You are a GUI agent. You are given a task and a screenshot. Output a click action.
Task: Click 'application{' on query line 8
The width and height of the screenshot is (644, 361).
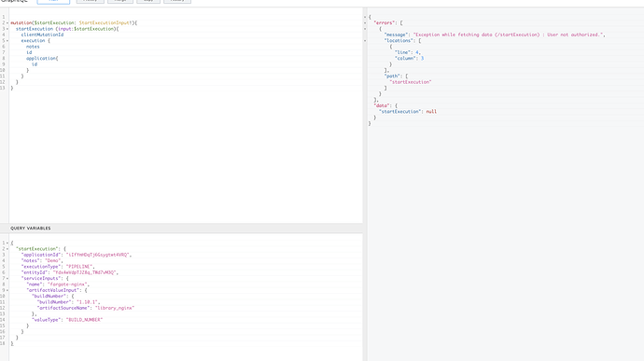[x=42, y=59]
